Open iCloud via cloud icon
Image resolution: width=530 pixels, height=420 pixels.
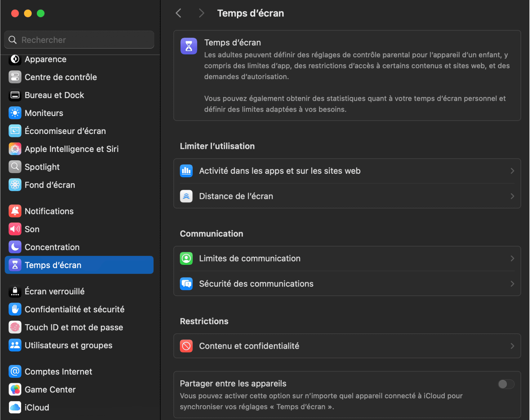pos(15,407)
